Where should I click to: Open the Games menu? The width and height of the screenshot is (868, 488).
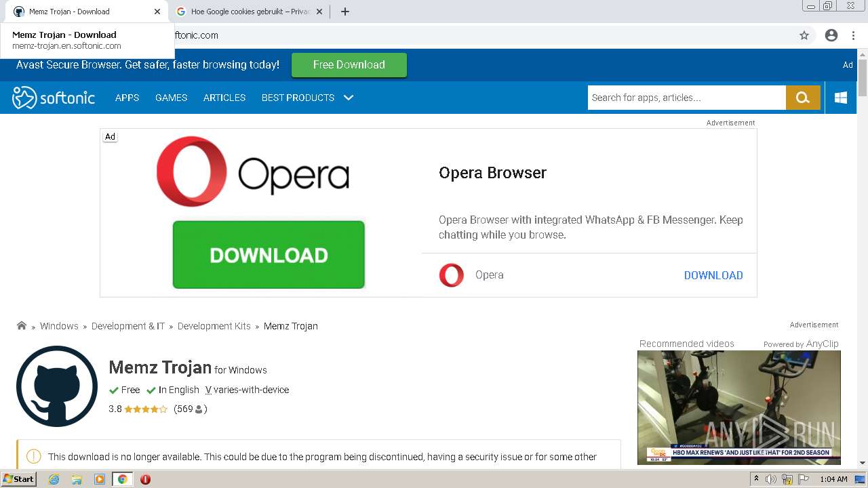point(171,98)
